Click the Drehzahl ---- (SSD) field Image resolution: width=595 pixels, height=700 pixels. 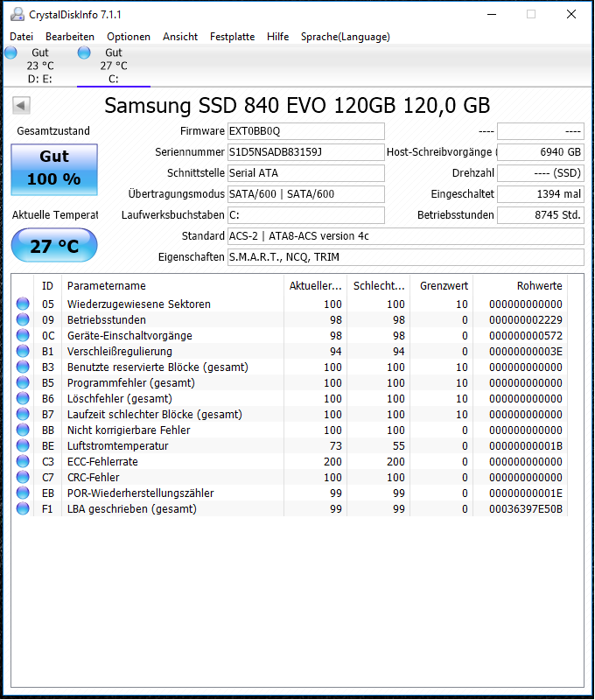point(541,173)
